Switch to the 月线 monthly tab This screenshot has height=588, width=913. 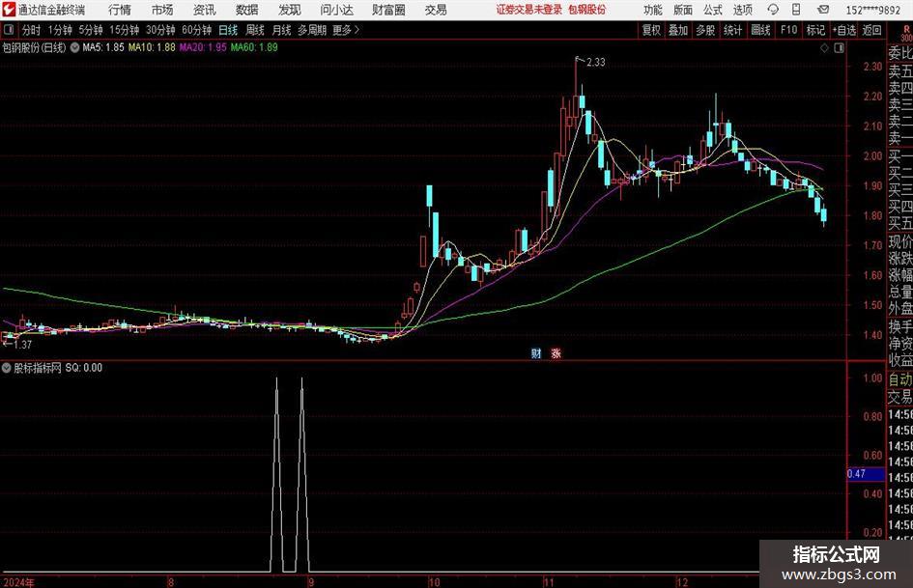282,30
